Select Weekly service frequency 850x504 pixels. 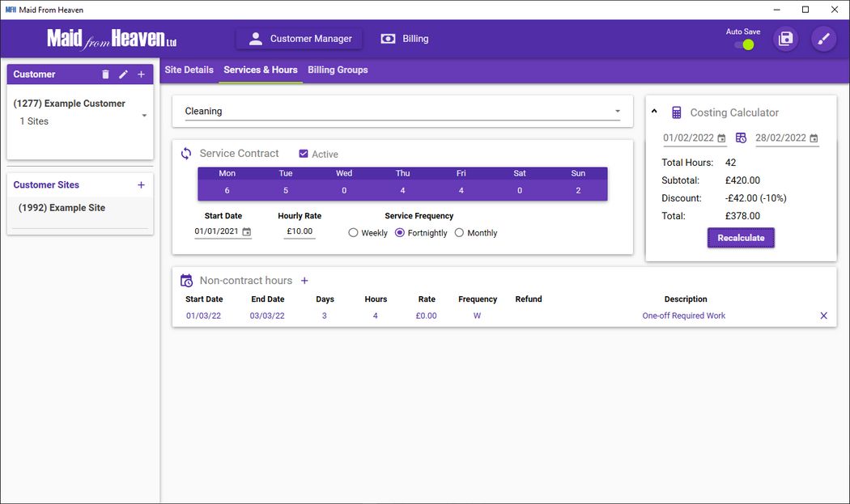coord(353,233)
